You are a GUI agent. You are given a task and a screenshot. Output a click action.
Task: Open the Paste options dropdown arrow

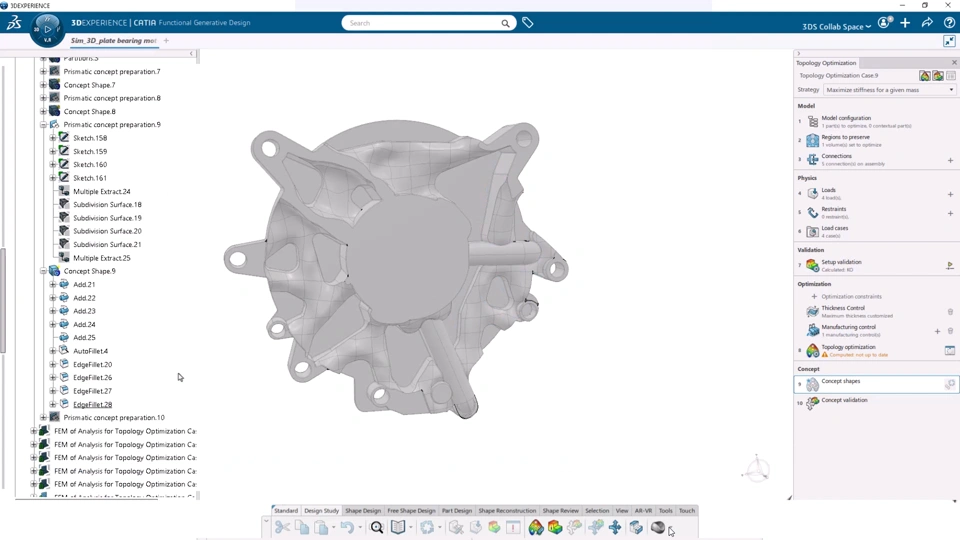[334, 527]
